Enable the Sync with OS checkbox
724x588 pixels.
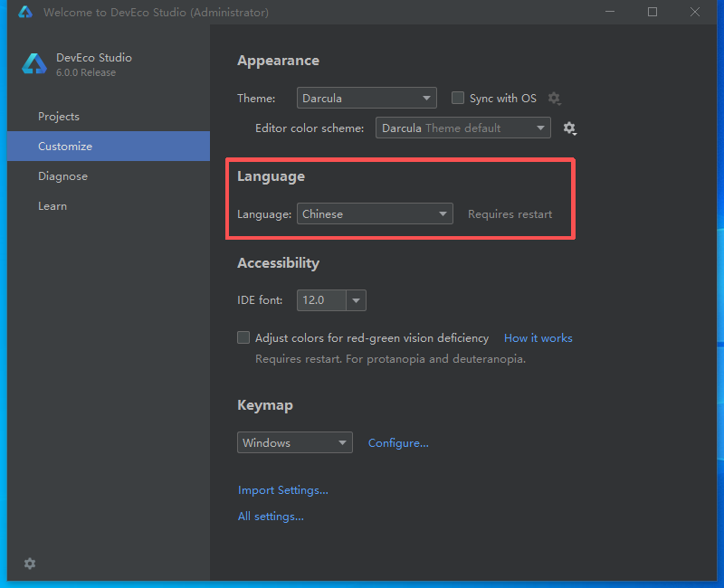(458, 98)
